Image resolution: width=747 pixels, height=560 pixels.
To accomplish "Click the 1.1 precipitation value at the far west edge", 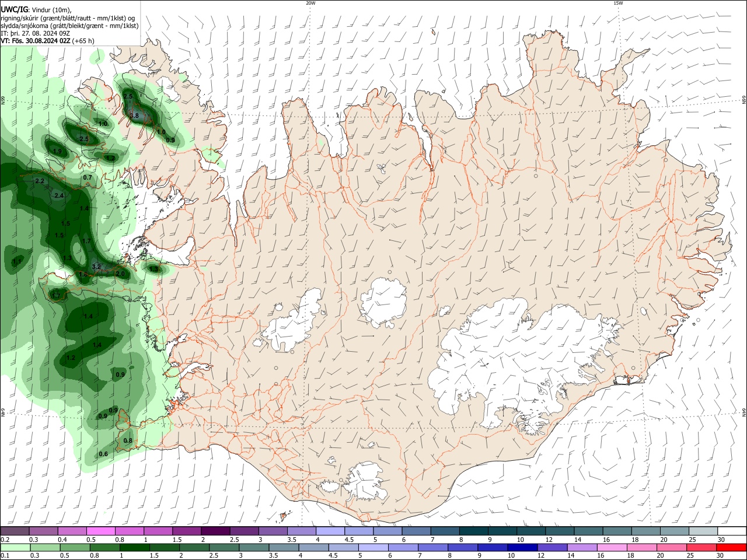I will click(17, 261).
